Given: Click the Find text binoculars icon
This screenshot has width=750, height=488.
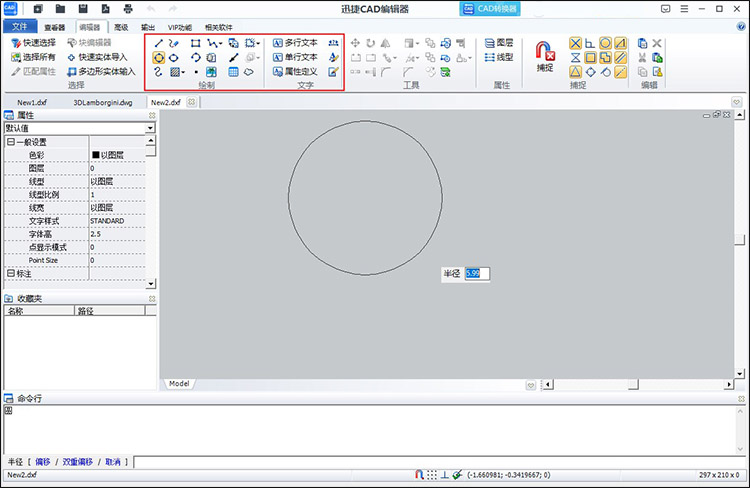Looking at the screenshot, I should point(333,43).
